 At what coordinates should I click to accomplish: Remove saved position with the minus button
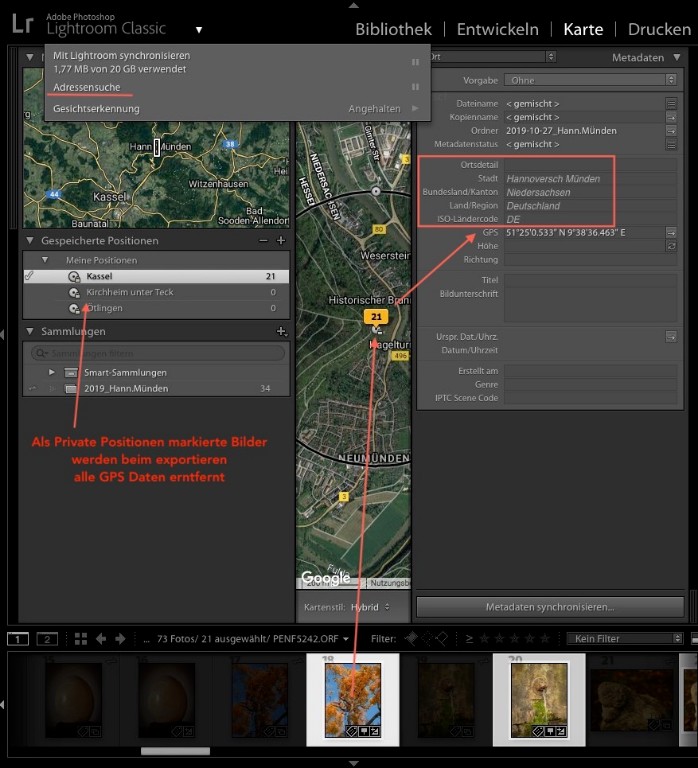pyautogui.click(x=264, y=240)
